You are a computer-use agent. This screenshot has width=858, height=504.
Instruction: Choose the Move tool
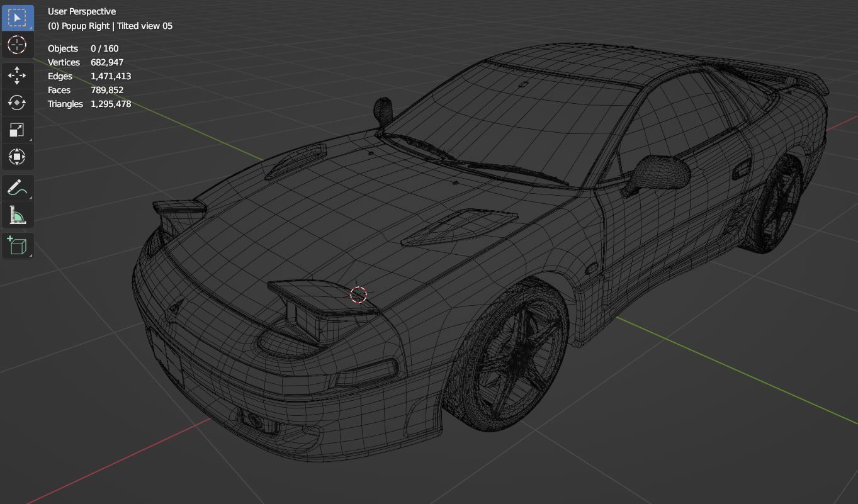(17, 76)
